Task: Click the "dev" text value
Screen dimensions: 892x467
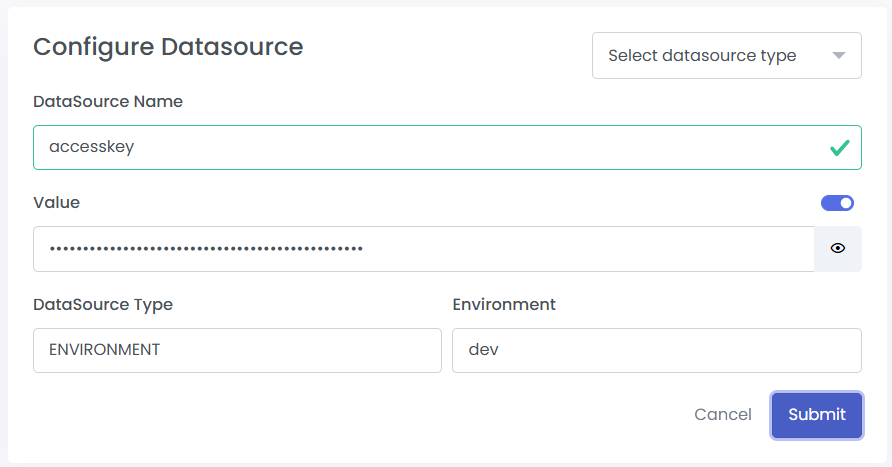Action: pos(484,351)
